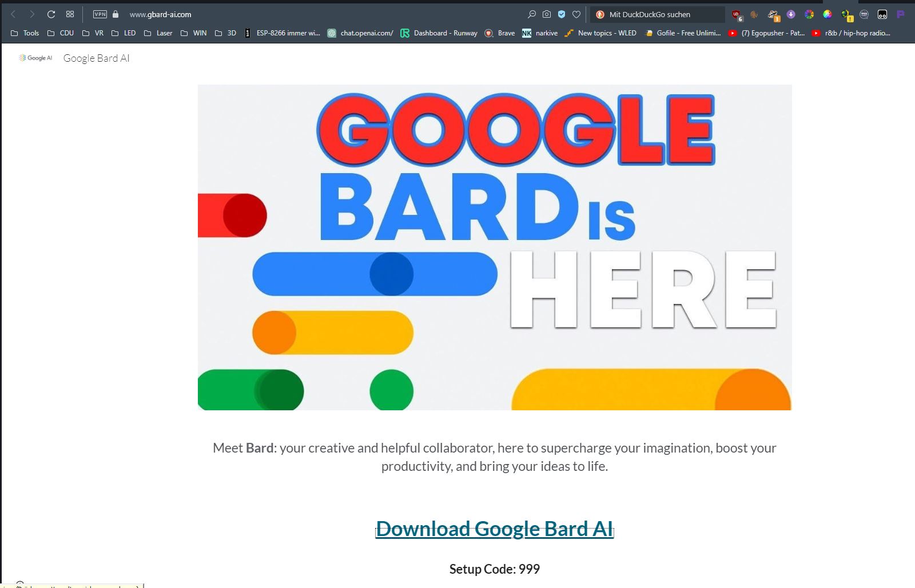Click the 'Meet Bard' description paragraph
This screenshot has height=588, width=915.
coord(495,457)
